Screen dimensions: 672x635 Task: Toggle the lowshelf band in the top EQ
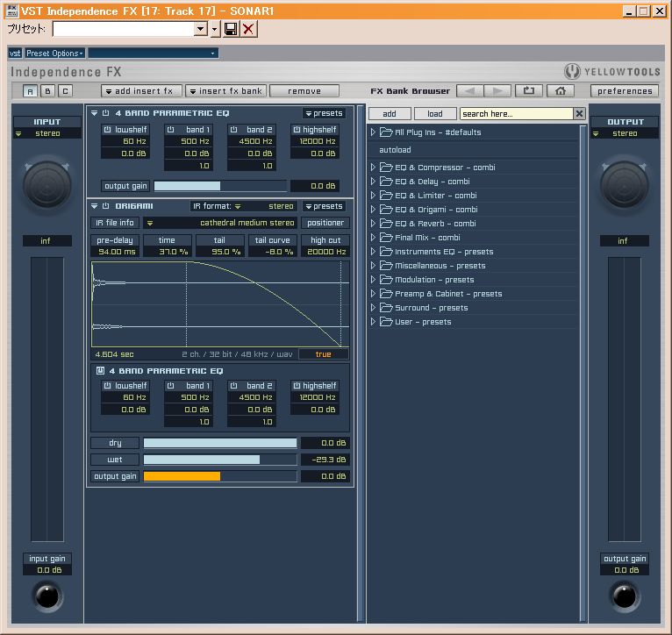[108, 130]
